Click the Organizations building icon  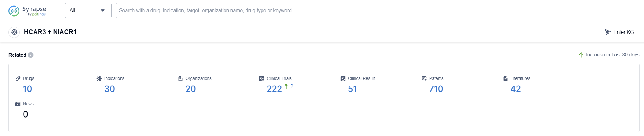[x=181, y=79]
